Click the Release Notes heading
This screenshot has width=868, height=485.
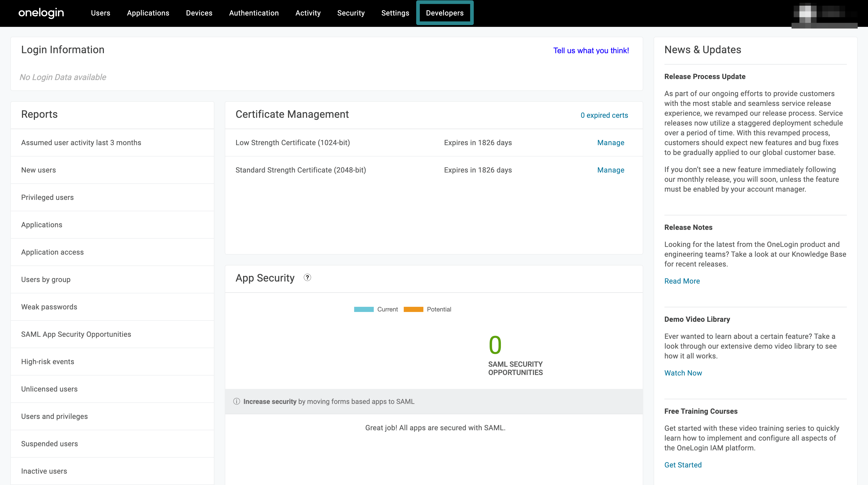click(688, 227)
